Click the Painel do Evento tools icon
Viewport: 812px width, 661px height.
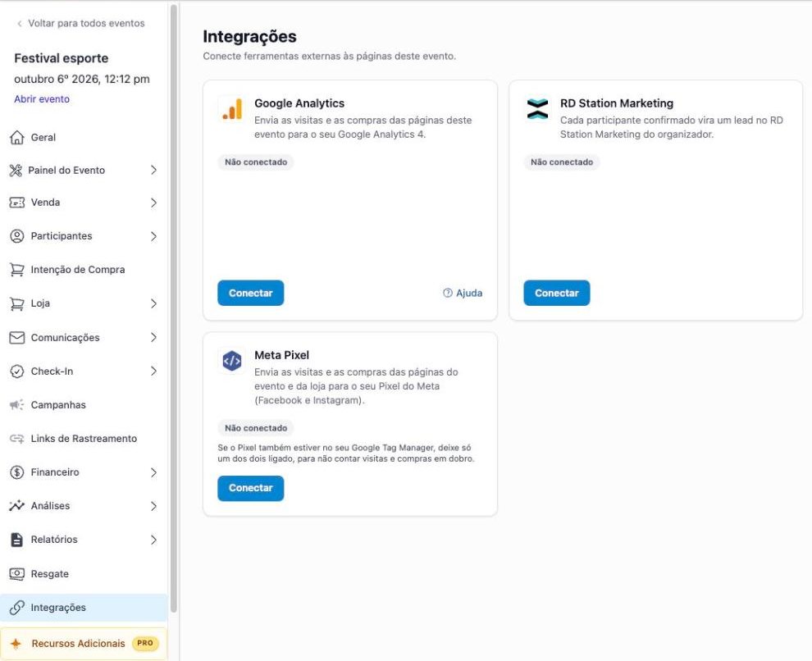[x=16, y=171]
